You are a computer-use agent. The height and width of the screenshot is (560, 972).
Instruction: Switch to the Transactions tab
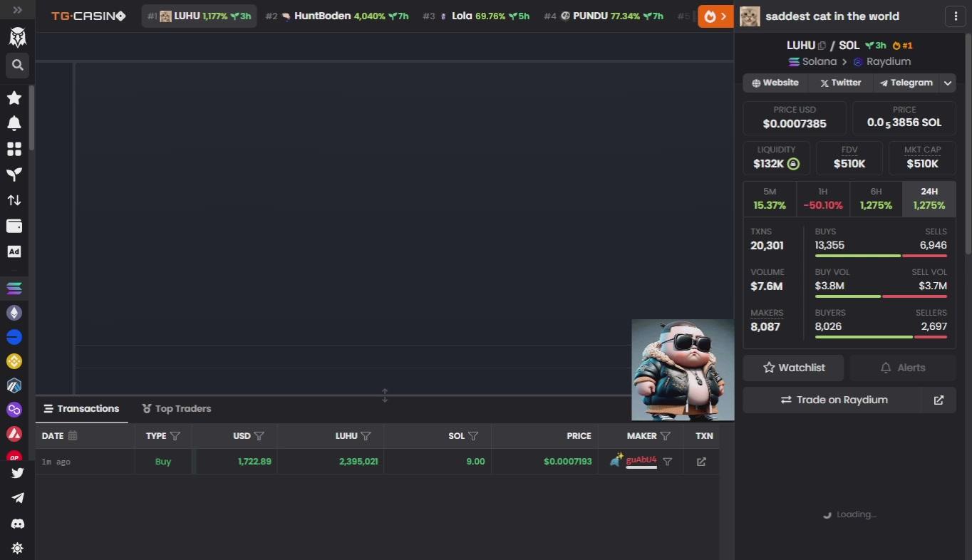82,409
